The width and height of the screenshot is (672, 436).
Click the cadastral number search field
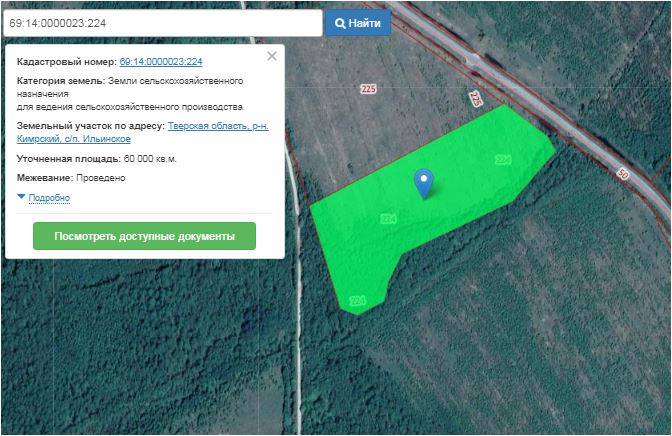point(161,22)
